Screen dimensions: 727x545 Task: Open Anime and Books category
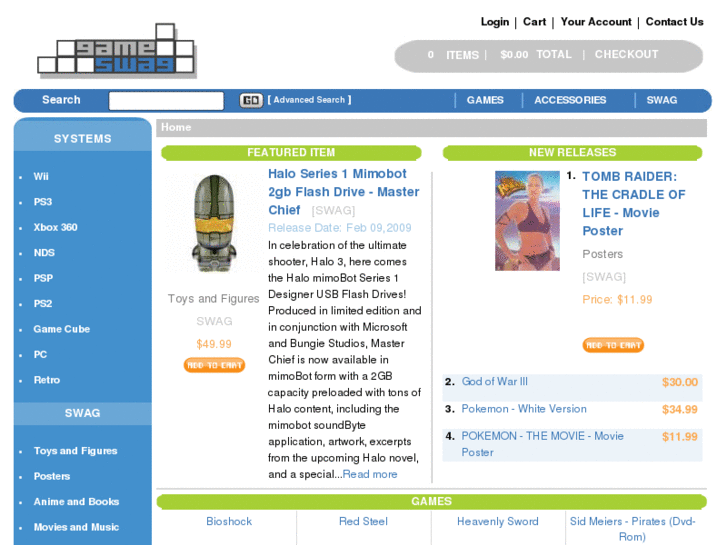pos(77,502)
